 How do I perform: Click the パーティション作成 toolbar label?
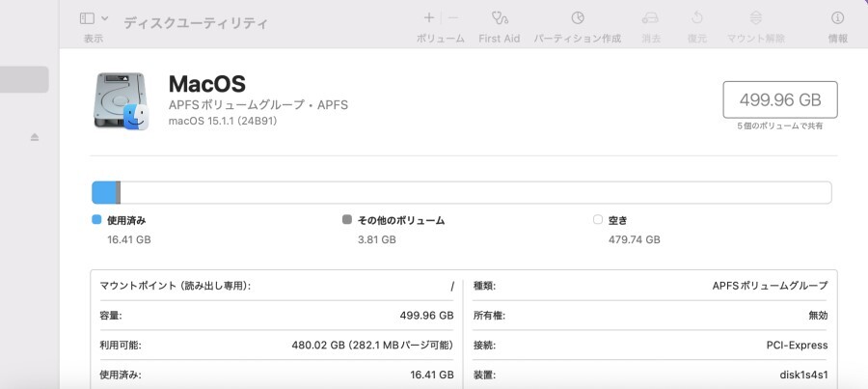click(578, 39)
